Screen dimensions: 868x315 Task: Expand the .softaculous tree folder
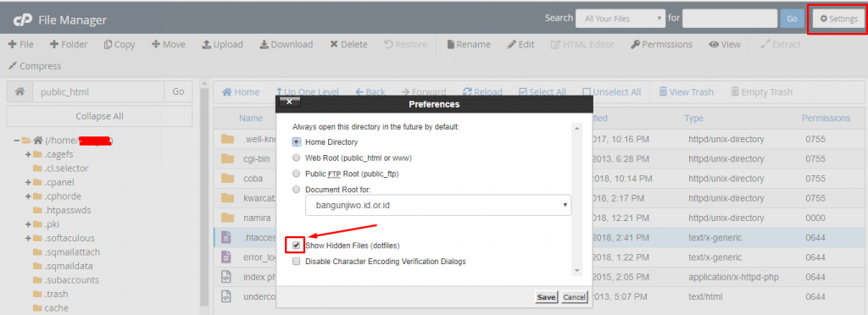coord(28,238)
